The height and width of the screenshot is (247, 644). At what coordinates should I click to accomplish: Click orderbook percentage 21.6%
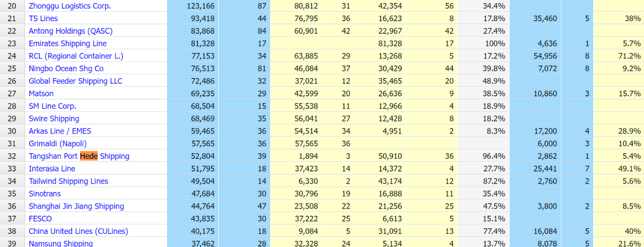tap(629, 243)
